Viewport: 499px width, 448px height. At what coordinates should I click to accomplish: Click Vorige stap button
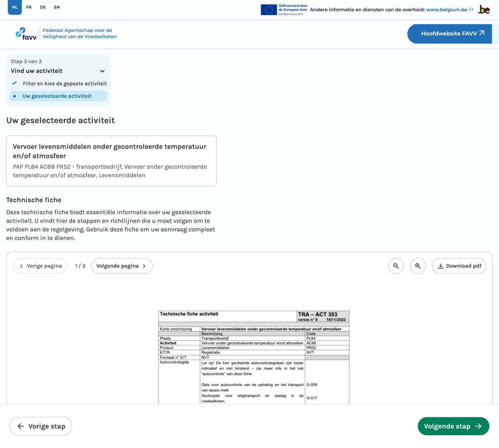point(41,426)
